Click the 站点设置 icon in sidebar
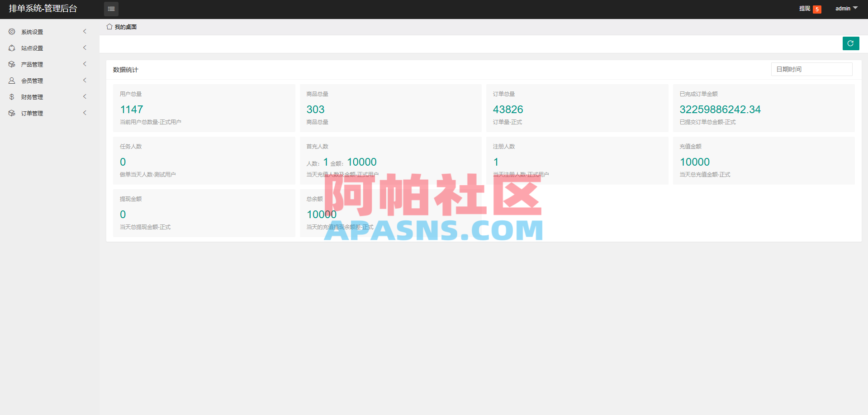Screen dimensions: 868x415 pos(11,48)
